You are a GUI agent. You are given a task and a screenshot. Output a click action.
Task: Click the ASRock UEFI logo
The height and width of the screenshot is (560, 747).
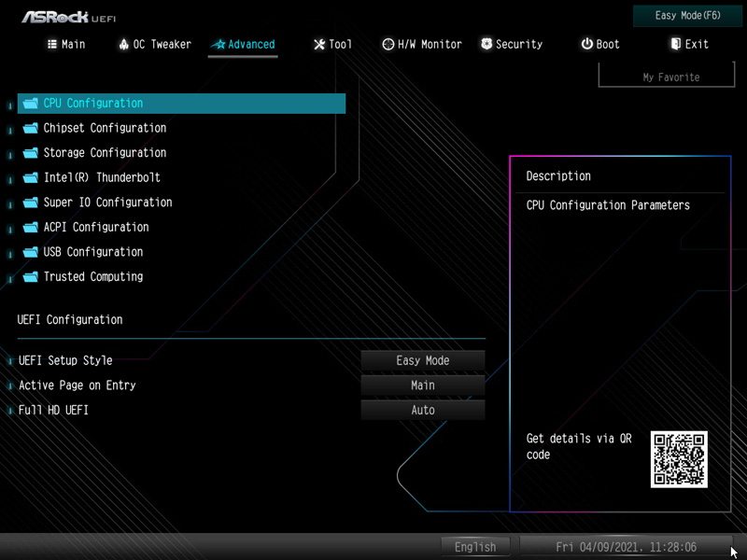point(69,18)
